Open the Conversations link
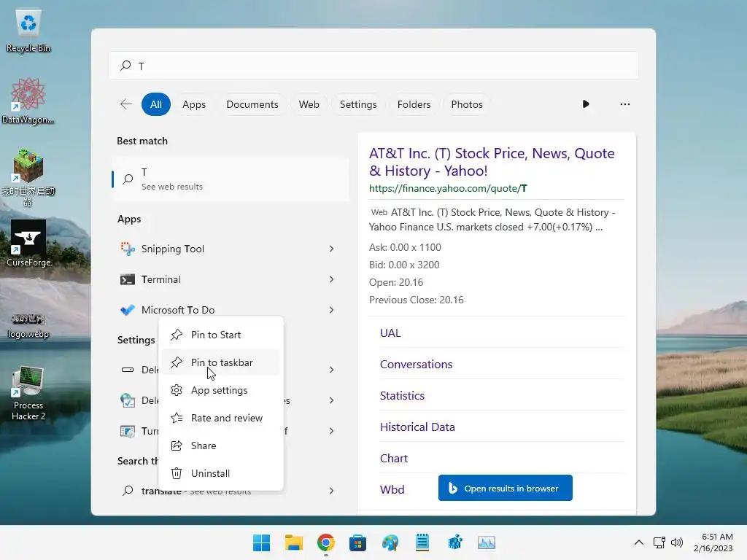The width and height of the screenshot is (747, 560). 416,365
